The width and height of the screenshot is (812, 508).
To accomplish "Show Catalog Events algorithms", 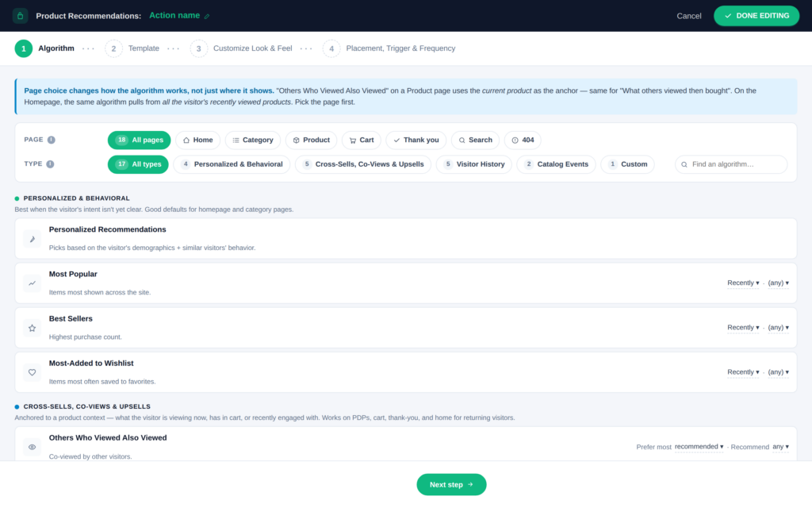I will point(556,164).
